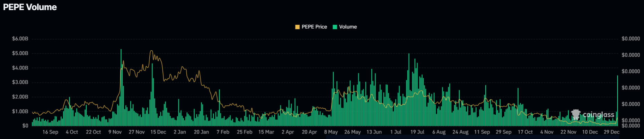Screen dimensions: 644x139
Task: Select the 8 May date label
Action: (x=331, y=132)
